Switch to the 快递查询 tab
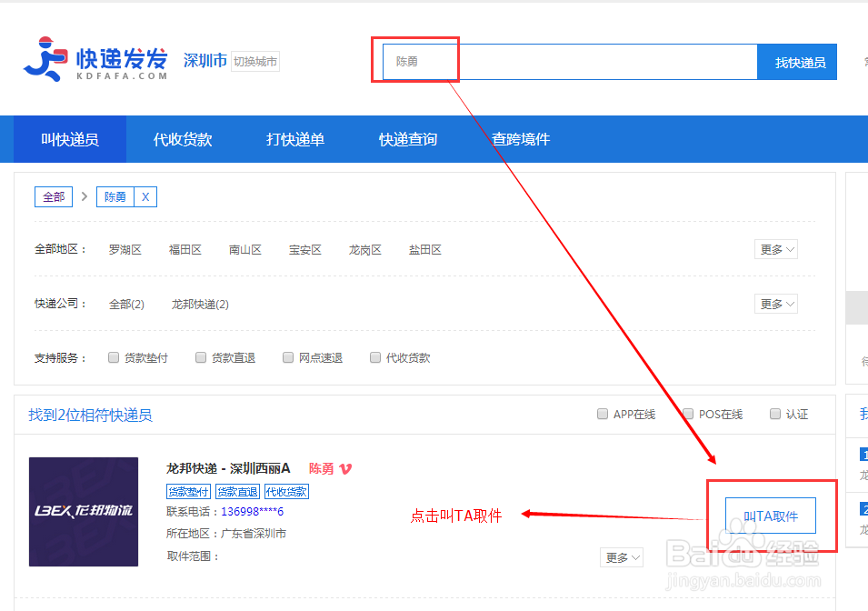The height and width of the screenshot is (611, 868). [x=407, y=139]
